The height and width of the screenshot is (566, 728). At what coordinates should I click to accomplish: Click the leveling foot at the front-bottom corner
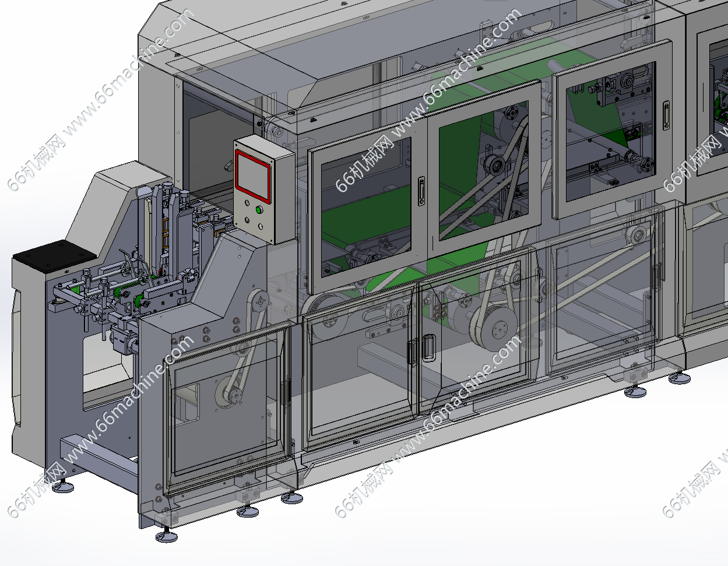tap(167, 536)
